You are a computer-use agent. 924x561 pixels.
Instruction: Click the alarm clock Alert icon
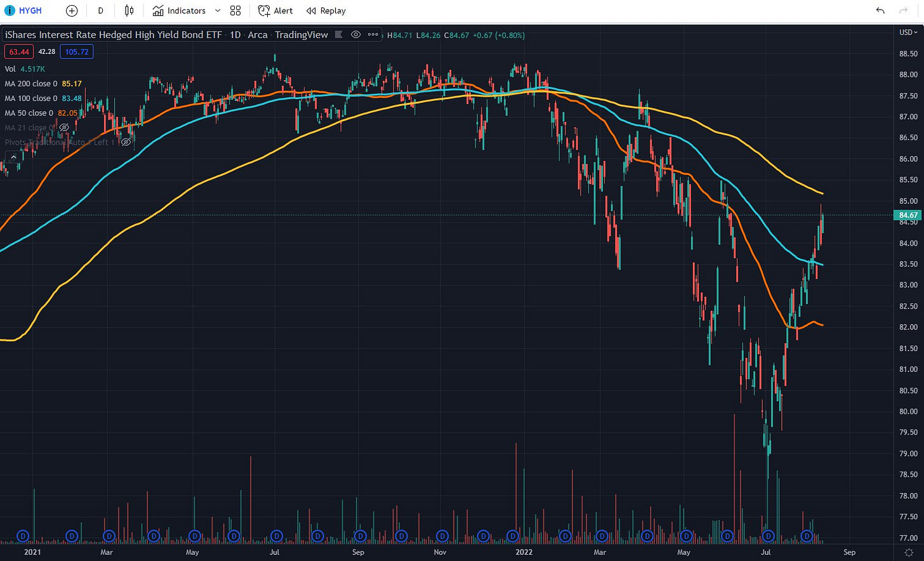tap(264, 11)
